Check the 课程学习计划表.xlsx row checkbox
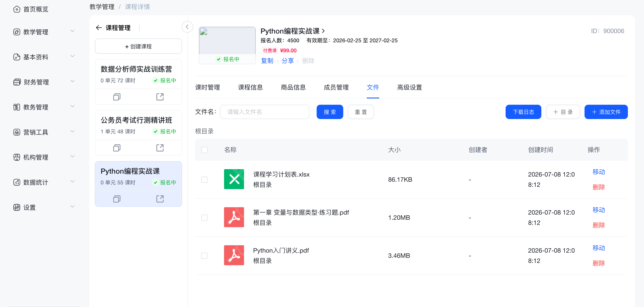 (204, 179)
